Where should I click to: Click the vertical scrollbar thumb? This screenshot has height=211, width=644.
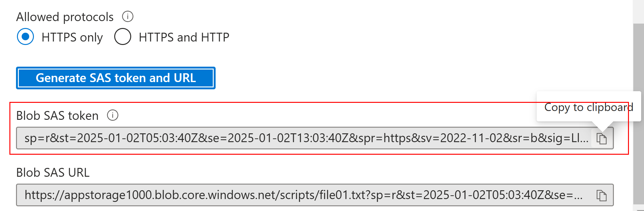(638, 114)
